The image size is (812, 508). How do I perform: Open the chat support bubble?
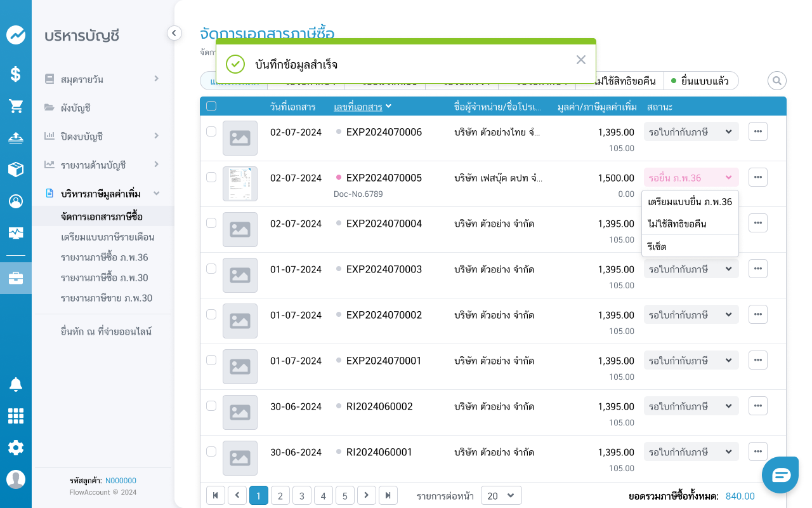tap(780, 474)
